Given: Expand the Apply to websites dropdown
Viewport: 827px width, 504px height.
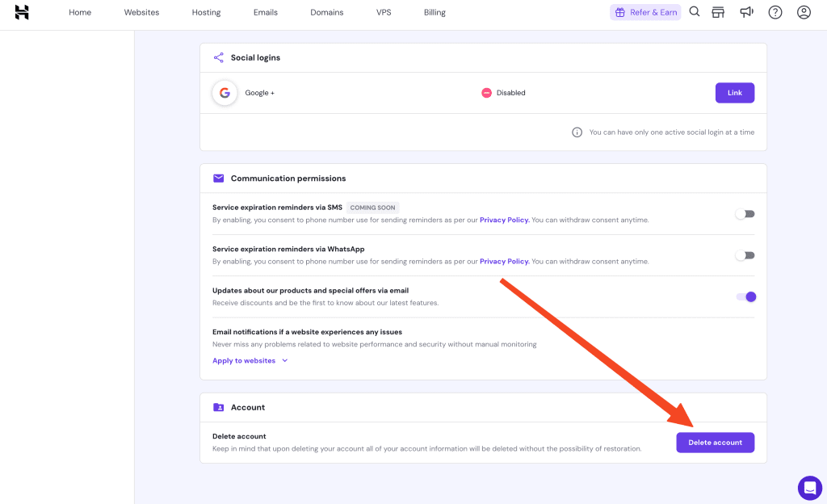Looking at the screenshot, I should (250, 361).
